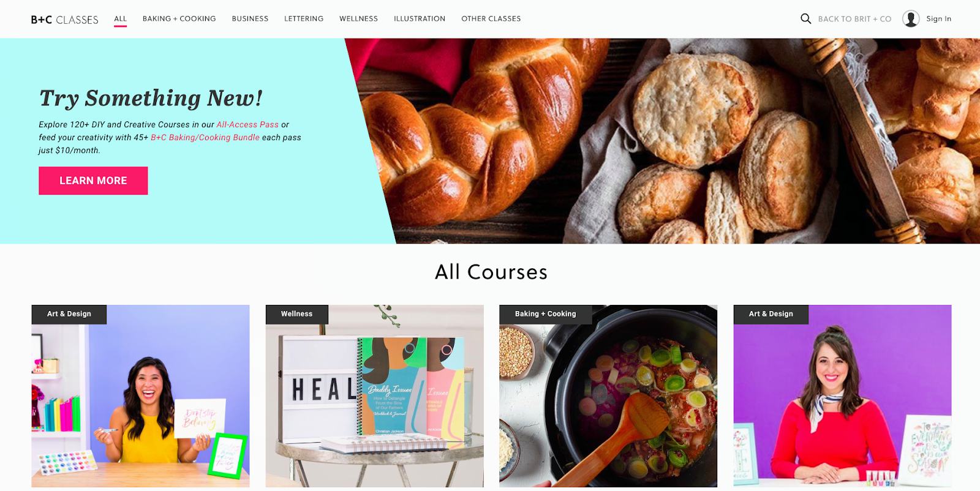The image size is (980, 491).
Task: Click the Learn More button
Action: (x=93, y=181)
